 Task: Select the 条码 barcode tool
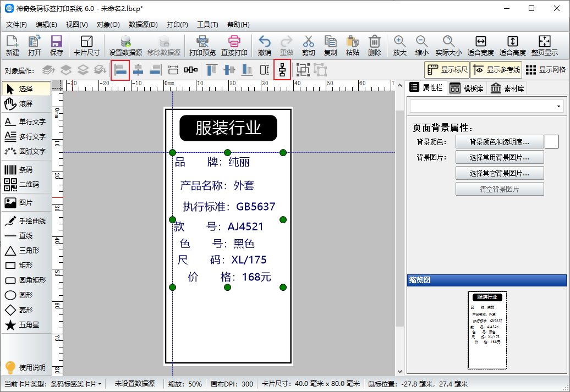(x=26, y=170)
